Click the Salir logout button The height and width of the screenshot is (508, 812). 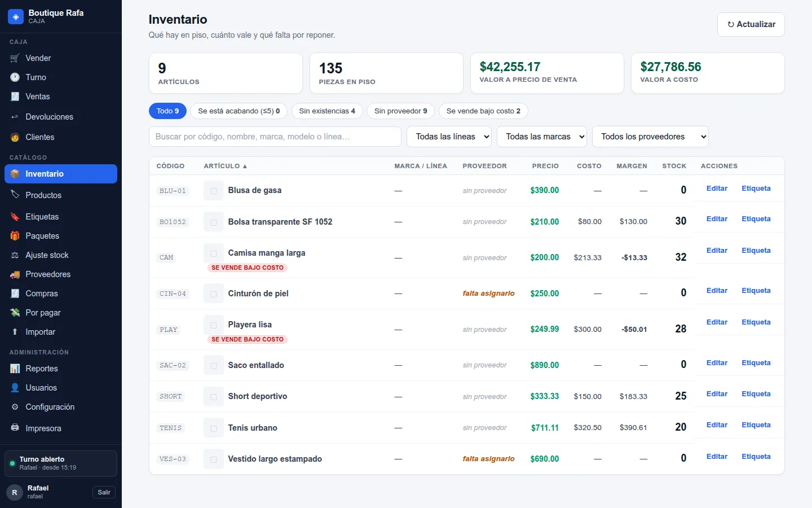point(104,492)
